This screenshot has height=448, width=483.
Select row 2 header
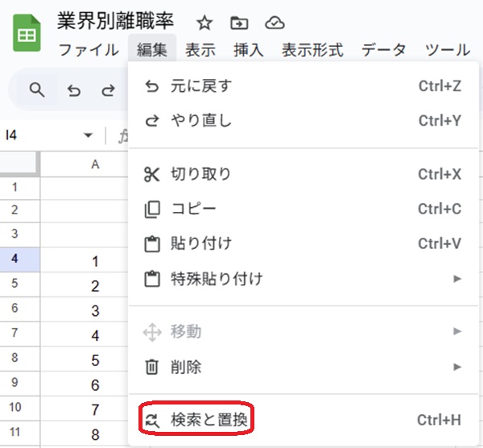tap(19, 211)
